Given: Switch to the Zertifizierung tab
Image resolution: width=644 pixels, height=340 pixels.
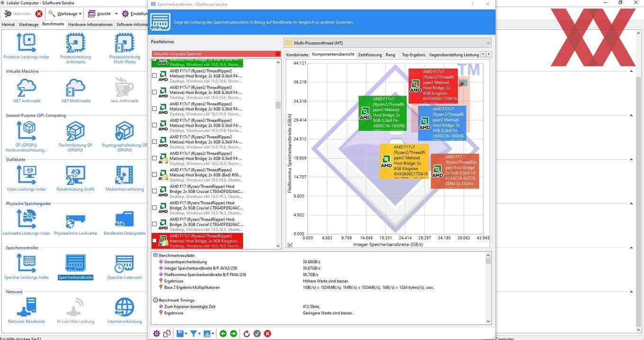Looking at the screenshot, I should click(370, 55).
